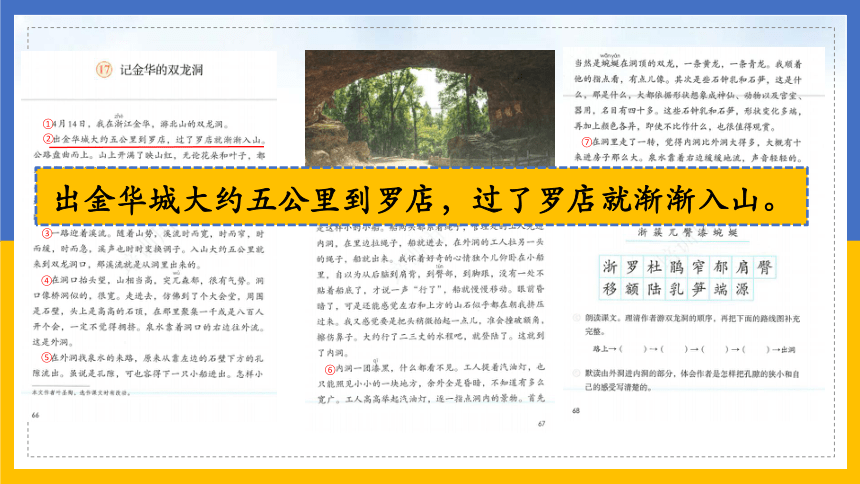This screenshot has height=484, width=860.
Task: Click the character cell 源 in the grid
Action: [x=742, y=289]
